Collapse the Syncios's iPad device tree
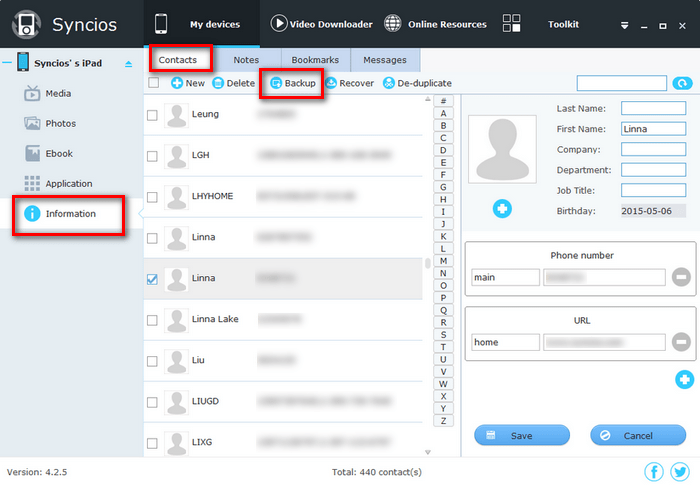 click(x=6, y=63)
